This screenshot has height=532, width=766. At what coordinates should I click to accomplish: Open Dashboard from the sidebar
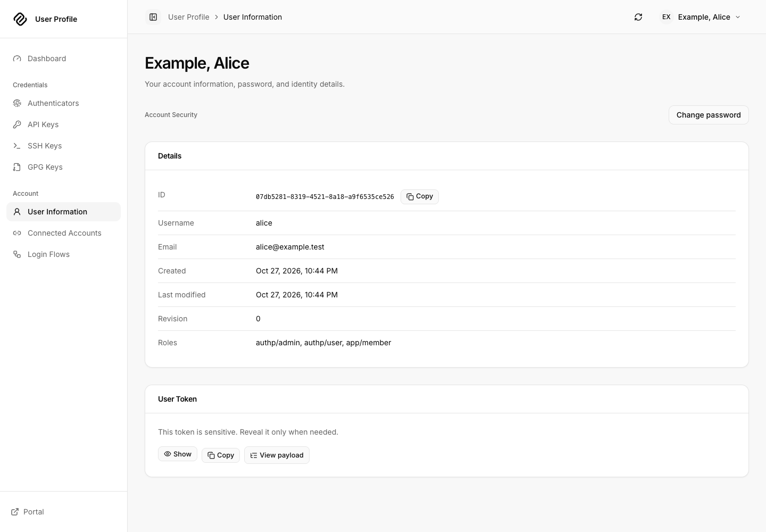coord(63,59)
